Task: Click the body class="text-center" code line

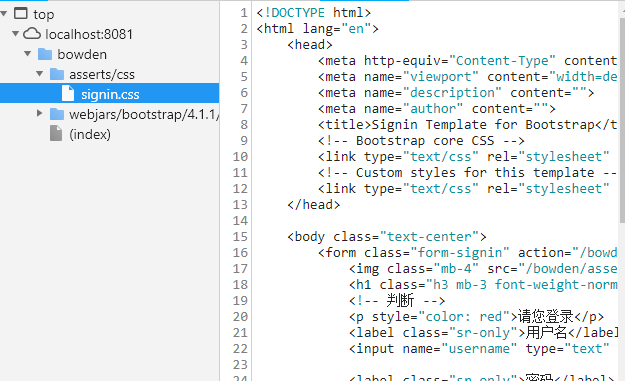Action: 387,237
